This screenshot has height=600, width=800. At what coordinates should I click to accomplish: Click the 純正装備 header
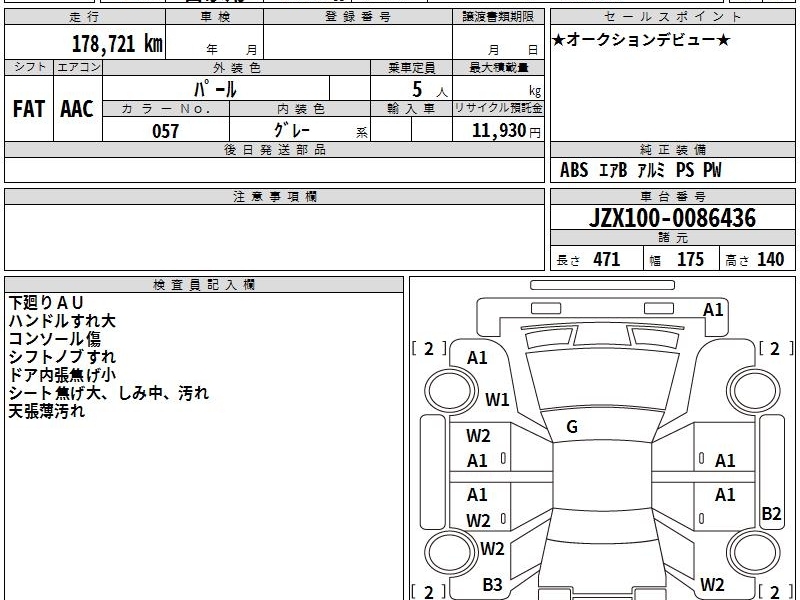(673, 149)
